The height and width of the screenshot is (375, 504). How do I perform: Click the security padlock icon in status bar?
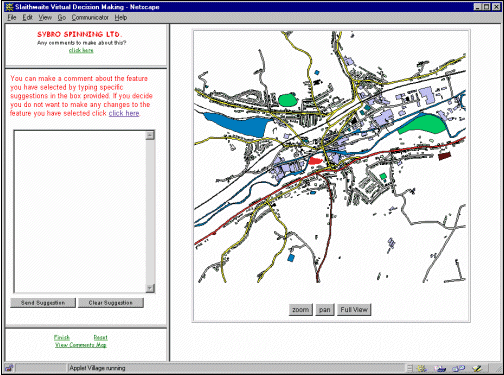coord(9,368)
